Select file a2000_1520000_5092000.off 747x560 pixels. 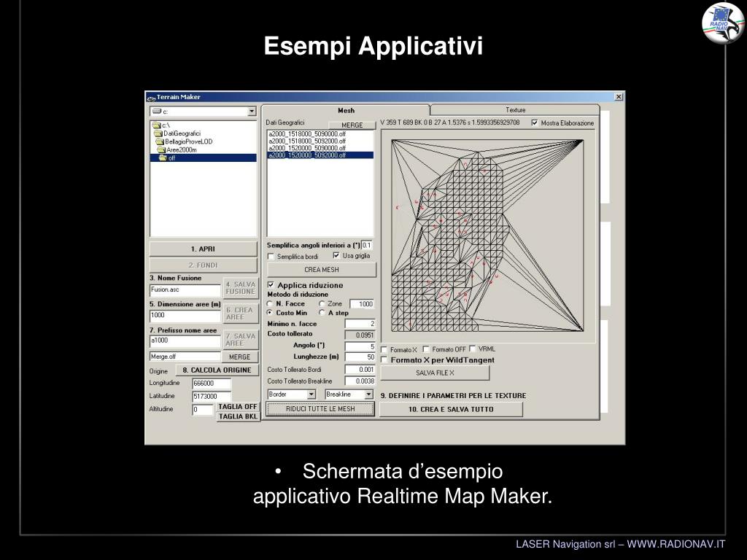point(320,155)
